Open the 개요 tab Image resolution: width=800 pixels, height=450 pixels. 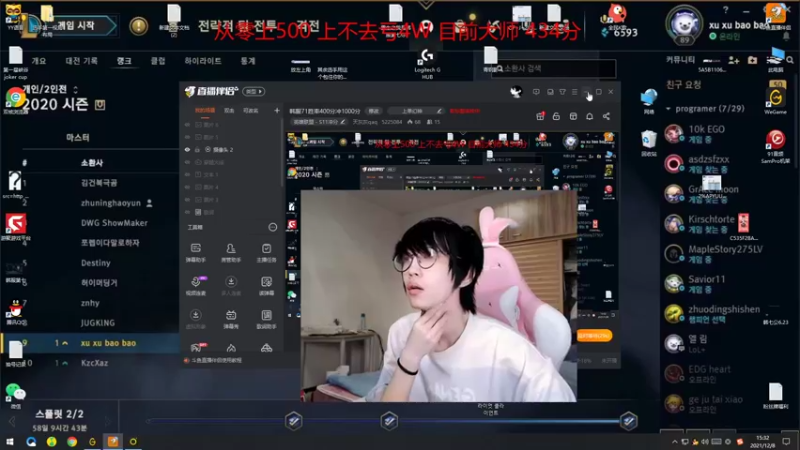(39, 61)
